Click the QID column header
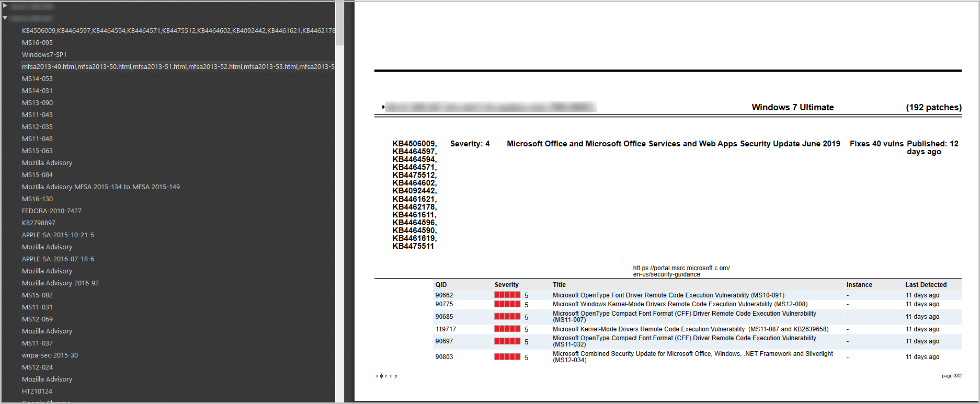The height and width of the screenshot is (404, 980). point(441,285)
